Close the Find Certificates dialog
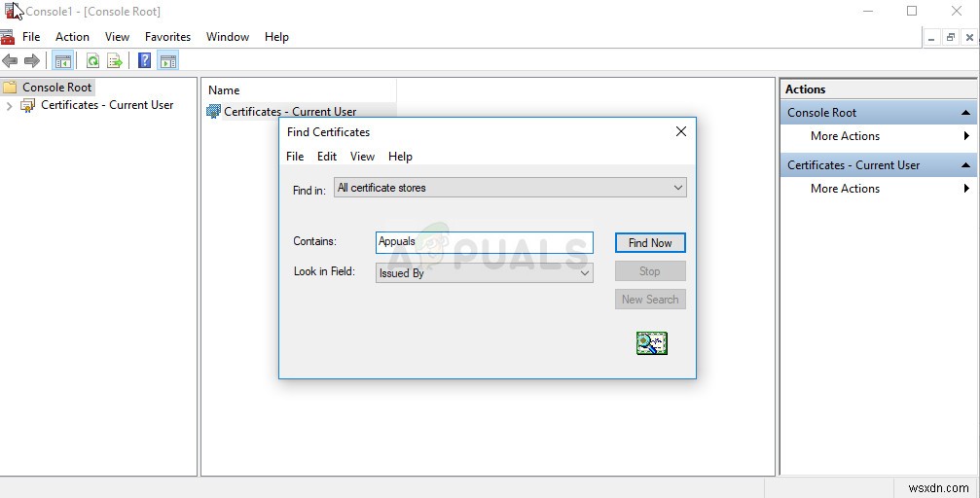This screenshot has height=498, width=980. pyautogui.click(x=681, y=131)
